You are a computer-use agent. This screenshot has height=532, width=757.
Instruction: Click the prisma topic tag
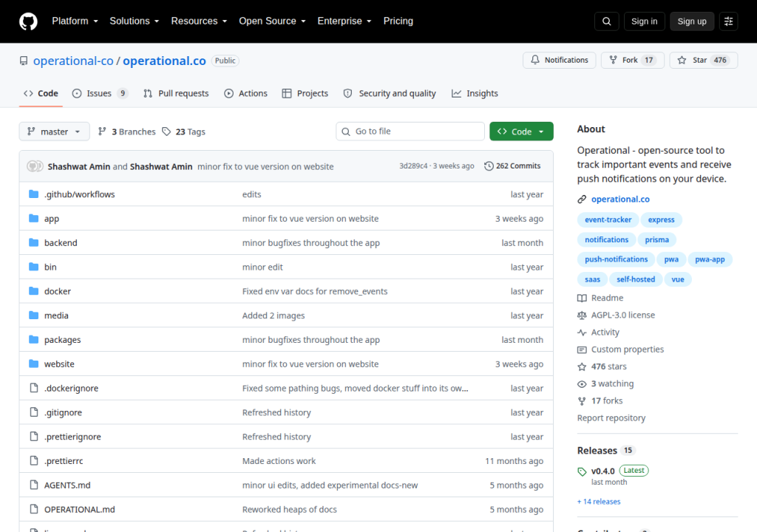pos(656,239)
